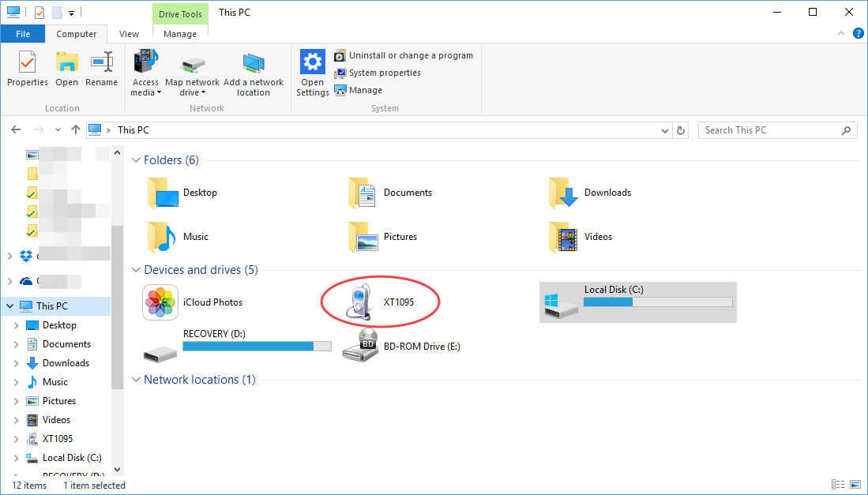Expand Local Disk (C:) in navigation tree
Viewport: 868px width, 495px height.
pos(16,458)
